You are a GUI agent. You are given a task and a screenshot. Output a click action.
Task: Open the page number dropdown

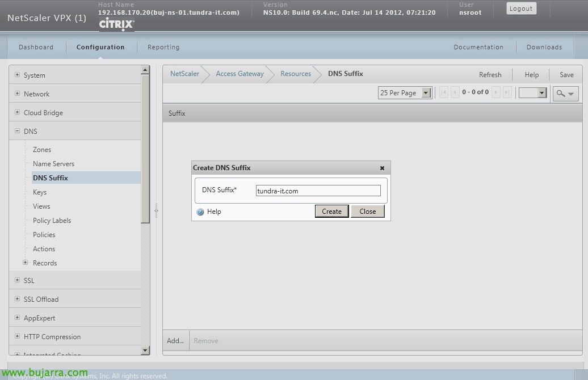532,92
